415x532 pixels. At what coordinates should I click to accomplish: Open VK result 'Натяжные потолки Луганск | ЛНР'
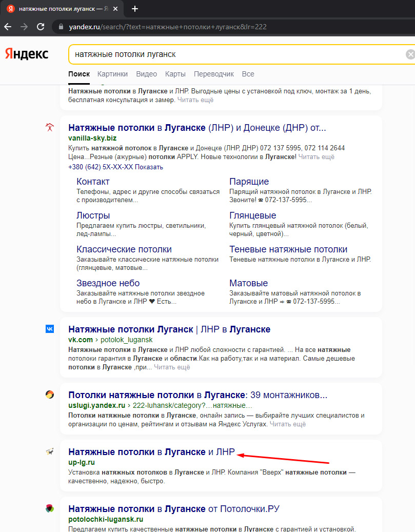[x=169, y=329]
